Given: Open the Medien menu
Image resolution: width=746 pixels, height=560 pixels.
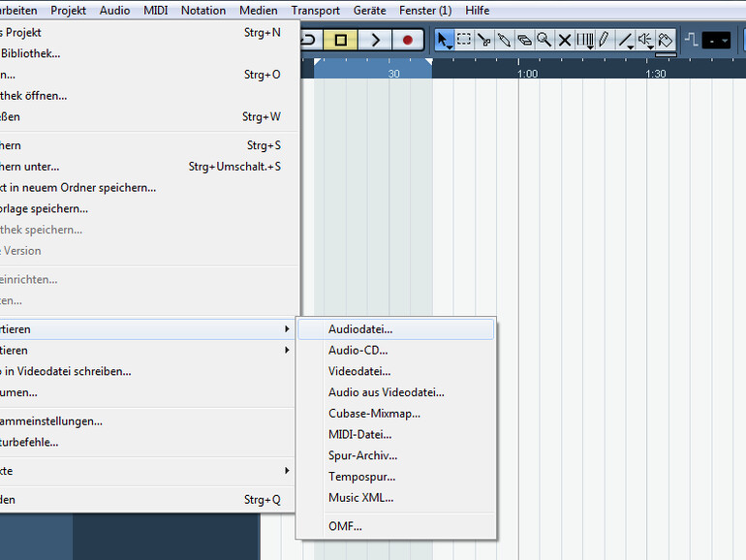Looking at the screenshot, I should [x=259, y=11].
